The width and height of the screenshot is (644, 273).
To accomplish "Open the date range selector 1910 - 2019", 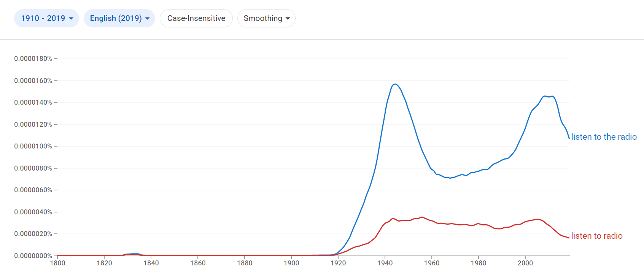I will [x=46, y=18].
